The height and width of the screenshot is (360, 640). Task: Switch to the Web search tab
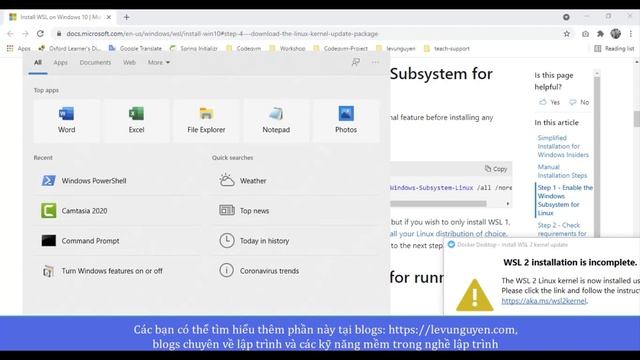(129, 62)
